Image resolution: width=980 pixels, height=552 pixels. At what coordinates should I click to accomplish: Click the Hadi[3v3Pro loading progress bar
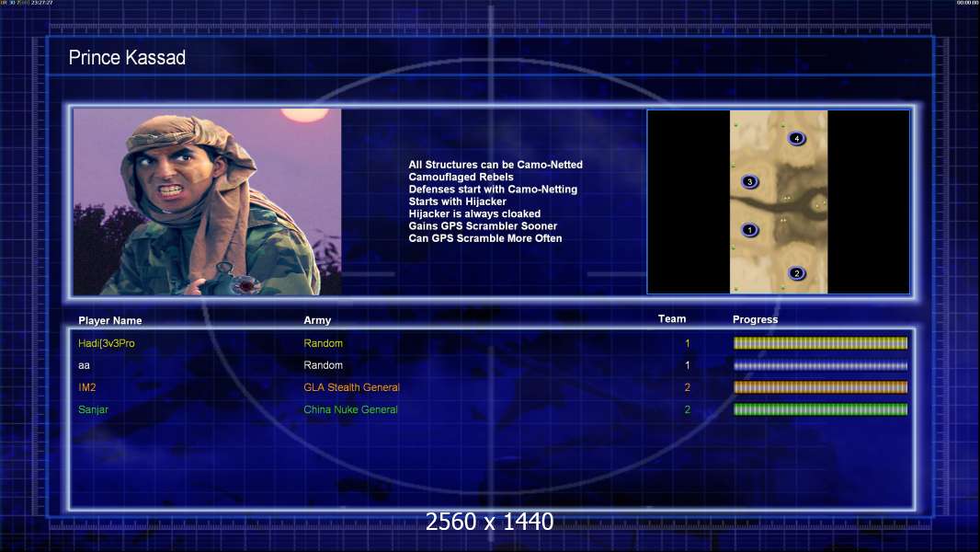(x=820, y=343)
